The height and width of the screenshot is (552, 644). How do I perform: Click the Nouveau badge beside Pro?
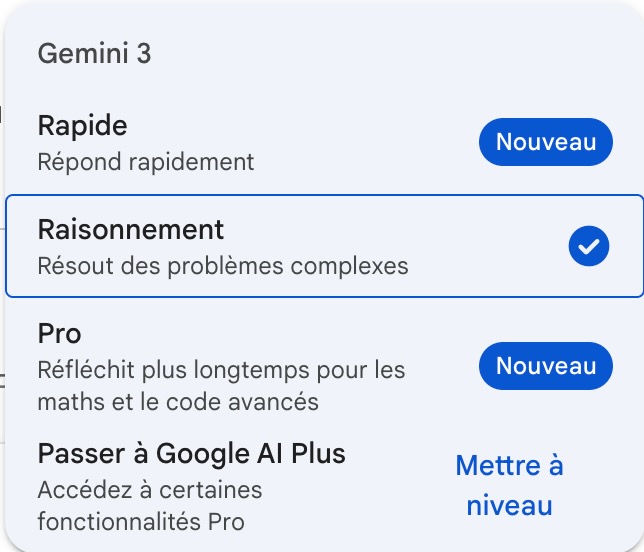(x=545, y=366)
